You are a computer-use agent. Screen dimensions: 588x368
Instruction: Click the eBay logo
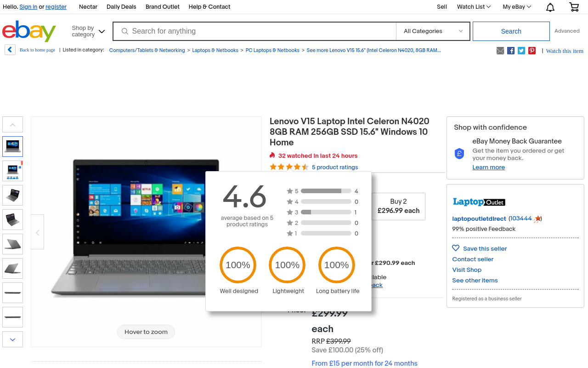[x=29, y=31]
